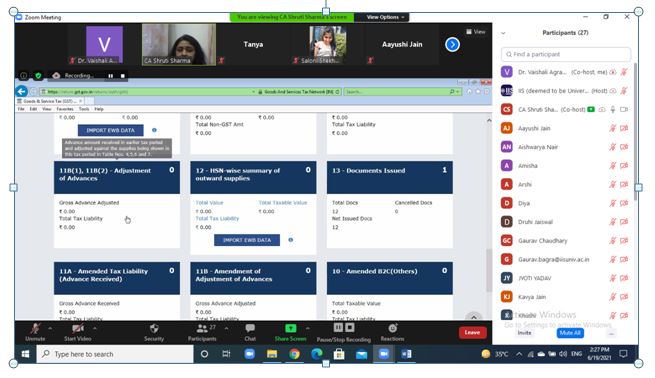Click IMPORT EWB DATA under HSN-wise summary
Viewport: 655px width, 378px height.
point(247,240)
